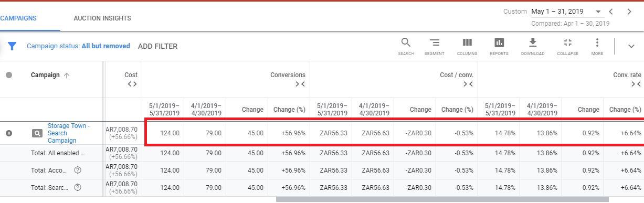
Task: Select the Conv. rate column header
Action: tap(627, 75)
